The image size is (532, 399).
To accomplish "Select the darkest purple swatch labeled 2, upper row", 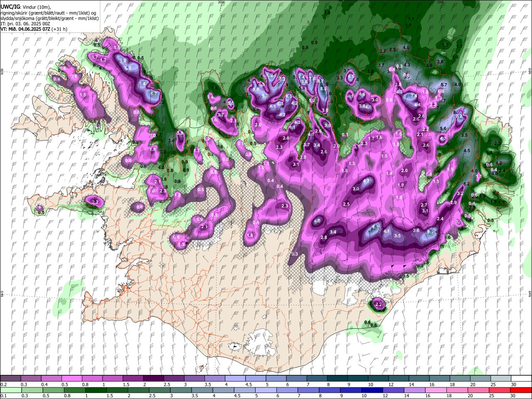I will 153,378.
